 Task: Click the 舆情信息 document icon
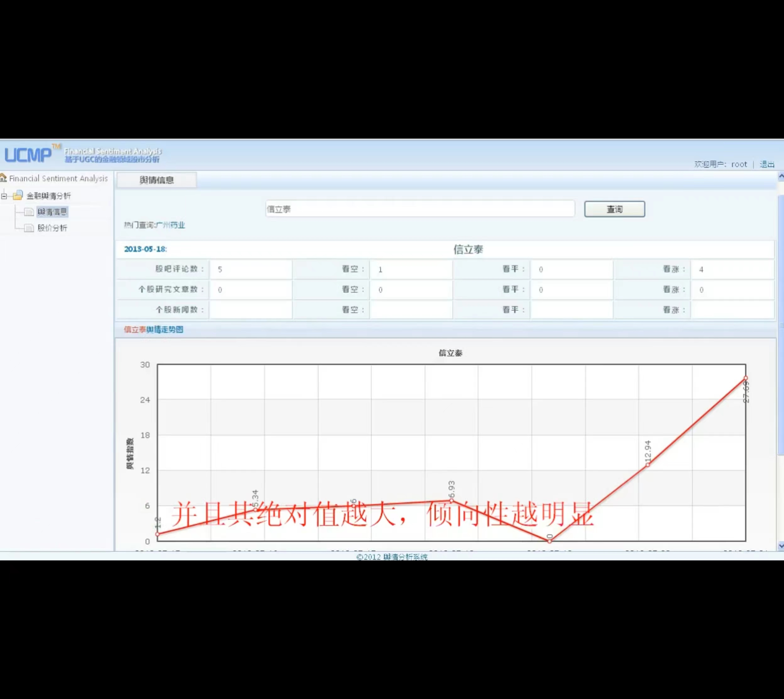pos(29,212)
